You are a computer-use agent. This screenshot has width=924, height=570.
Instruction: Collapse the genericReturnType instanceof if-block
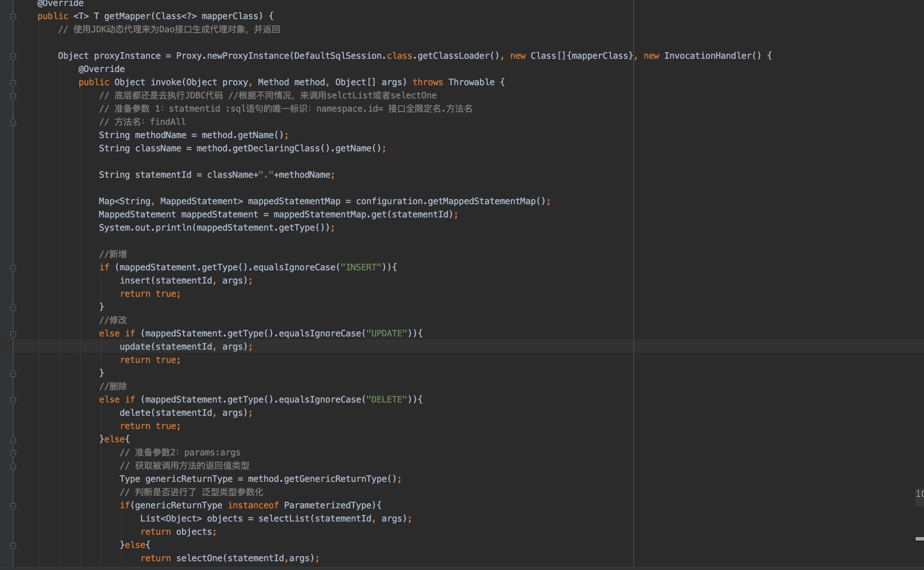pyautogui.click(x=13, y=506)
